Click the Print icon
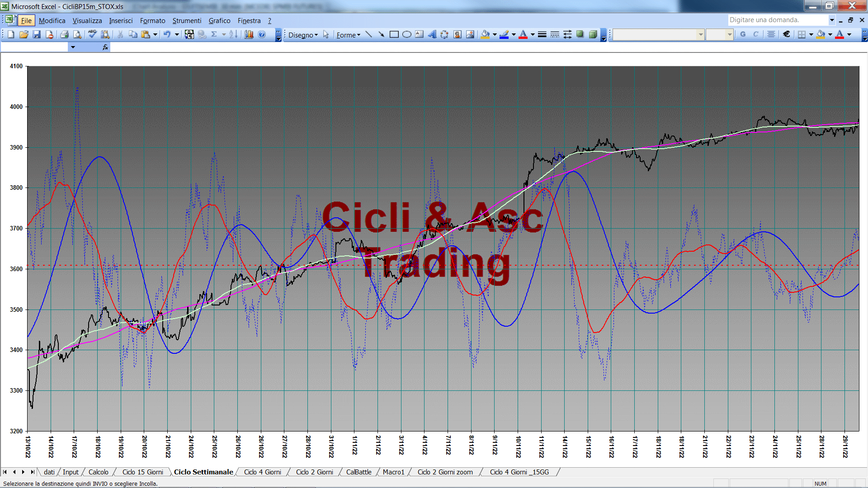Viewport: 868px width, 488px height. [64, 34]
